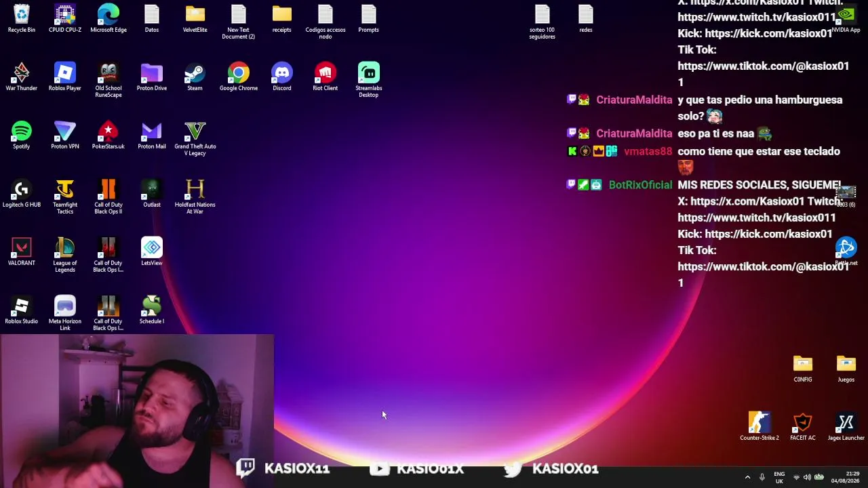Image resolution: width=868 pixels, height=488 pixels.
Task: Launch the Discord shortcut
Action: pos(282,77)
